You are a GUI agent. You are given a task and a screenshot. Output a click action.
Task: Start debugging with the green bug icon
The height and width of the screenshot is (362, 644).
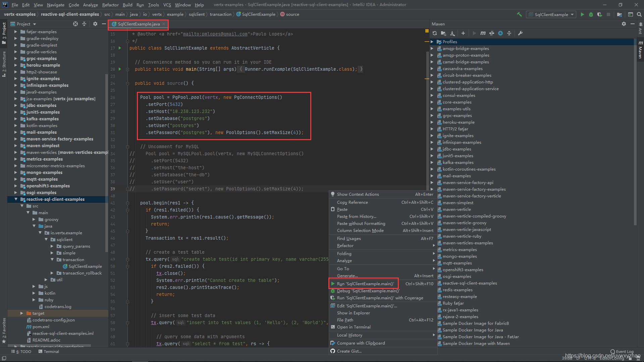tap(591, 14)
